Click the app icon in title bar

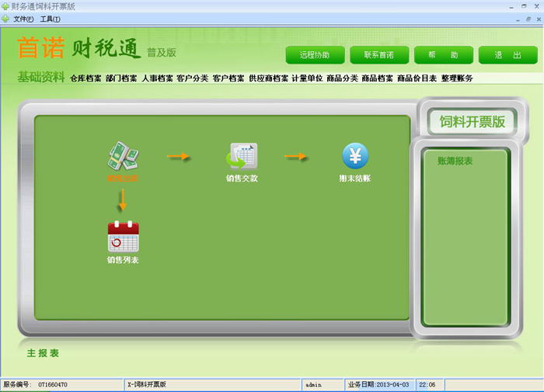5,5
